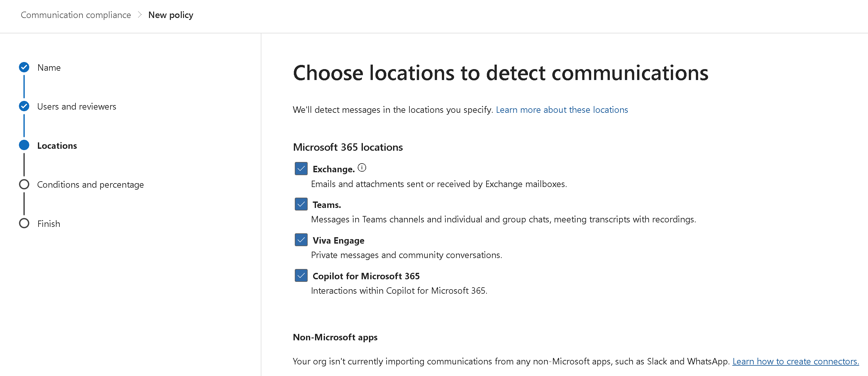868x376 pixels.
Task: Open Learn how to create connectors link
Action: click(x=795, y=362)
